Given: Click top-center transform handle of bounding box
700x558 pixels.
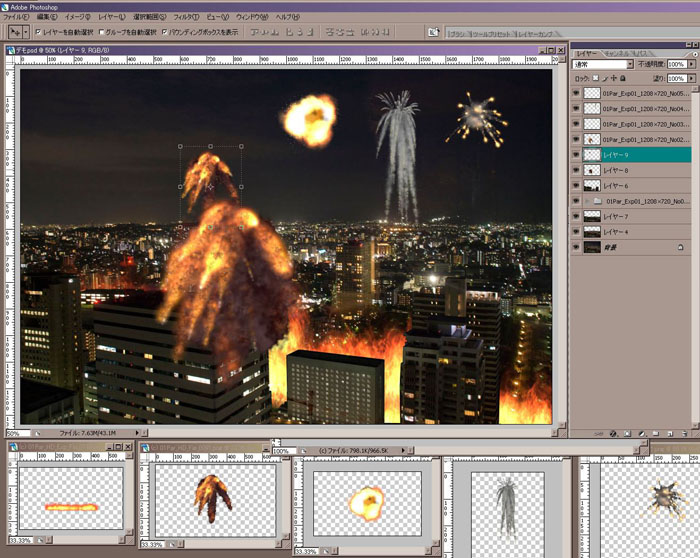Looking at the screenshot, I should (x=211, y=146).
